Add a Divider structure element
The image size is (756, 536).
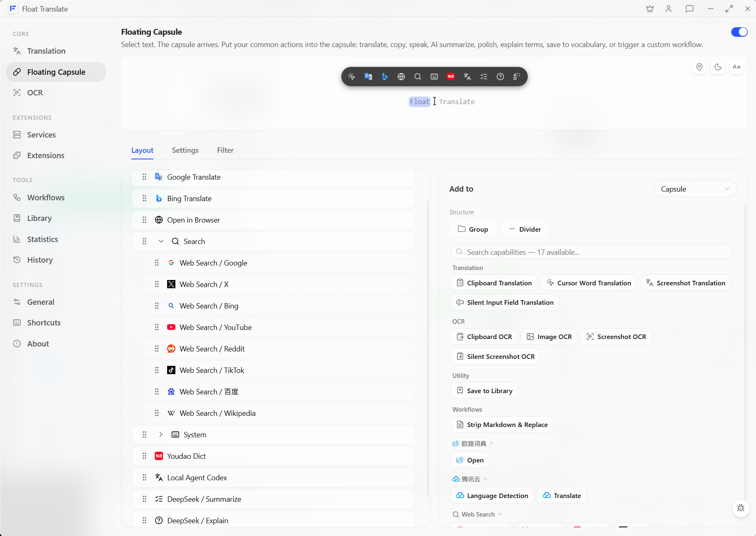tap(524, 229)
